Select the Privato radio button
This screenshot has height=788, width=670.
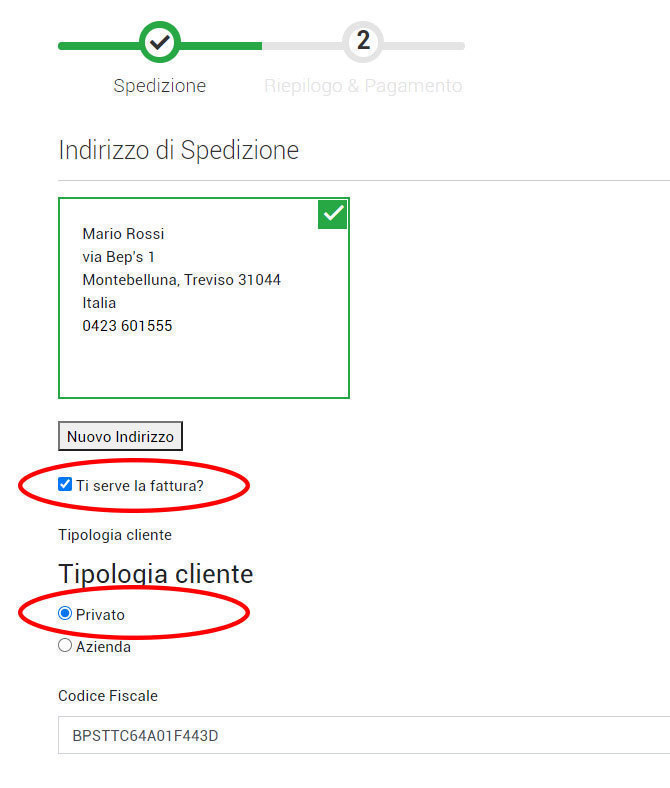click(65, 614)
